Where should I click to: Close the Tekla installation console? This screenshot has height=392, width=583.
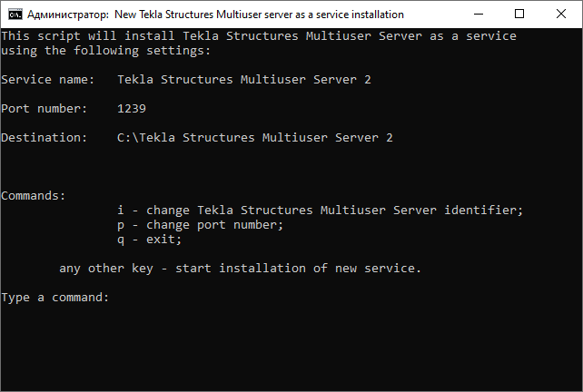(560, 15)
